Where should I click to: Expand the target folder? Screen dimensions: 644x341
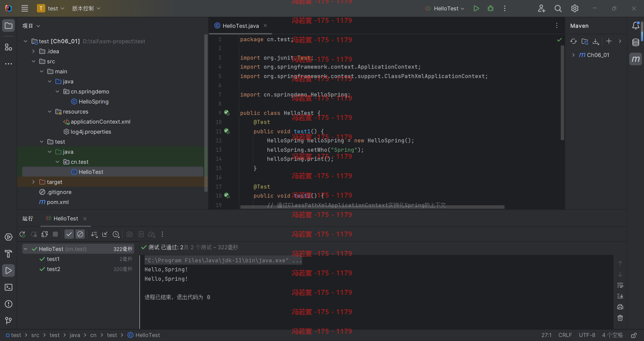34,182
